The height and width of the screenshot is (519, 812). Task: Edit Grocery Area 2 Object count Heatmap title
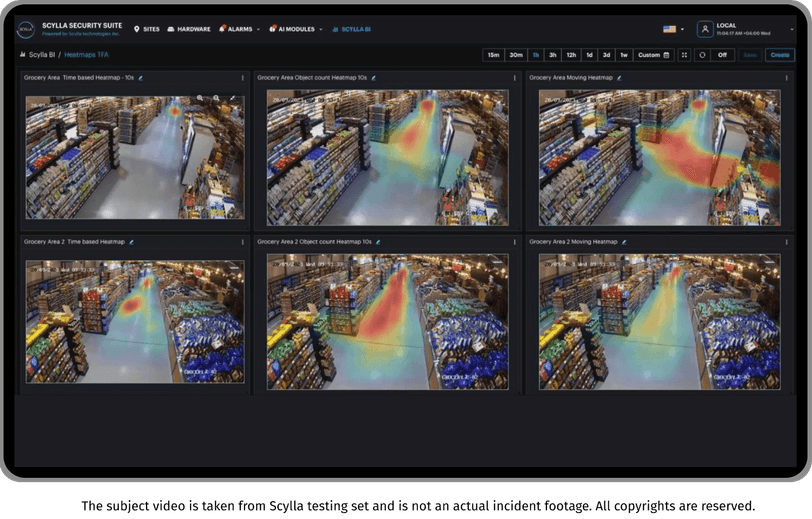[378, 242]
